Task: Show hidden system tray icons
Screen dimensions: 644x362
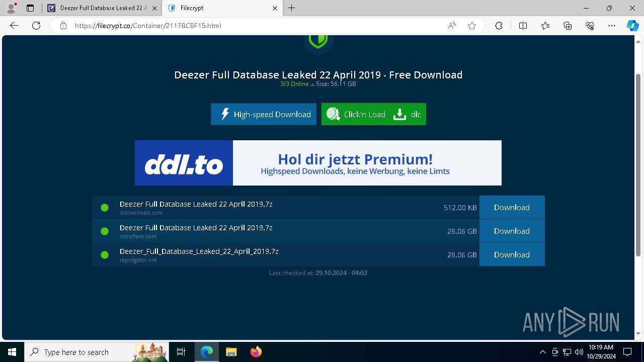Action: (543, 352)
